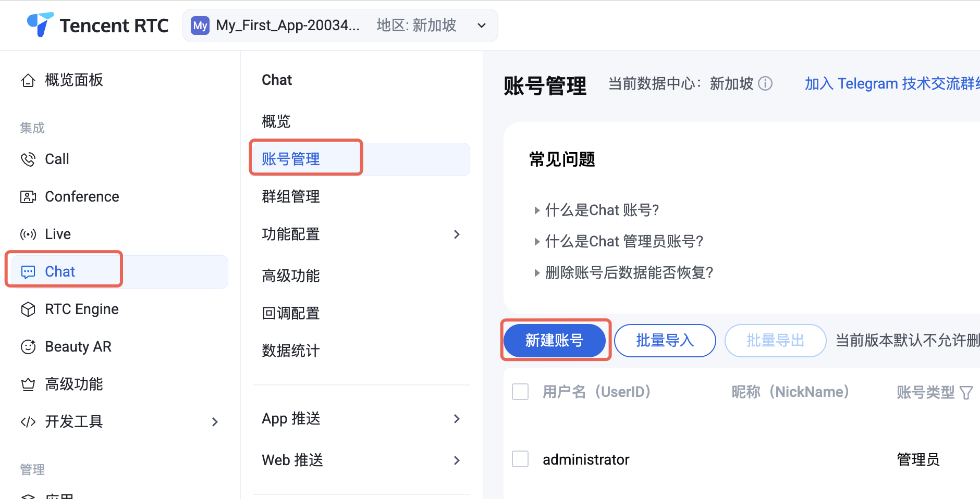The width and height of the screenshot is (980, 499).
Task: Open the 加入 Telegram 技术交流群 link
Action: [x=891, y=83]
